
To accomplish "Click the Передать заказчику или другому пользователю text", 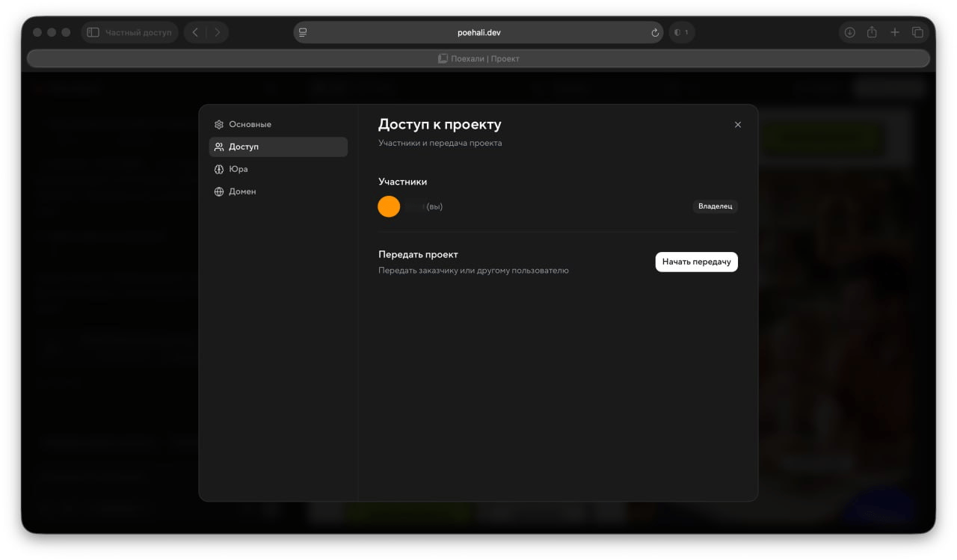I will tap(473, 271).
